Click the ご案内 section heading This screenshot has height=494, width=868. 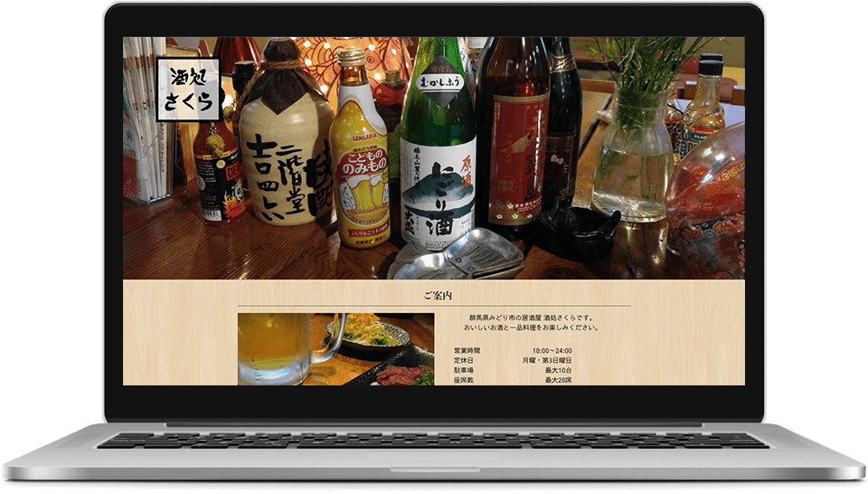[x=438, y=296]
